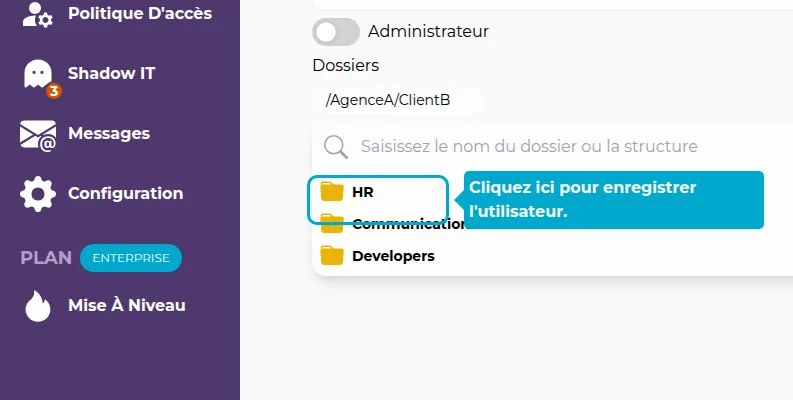The width and height of the screenshot is (793, 400).
Task: Click the orange 3 notification badge
Action: tap(54, 92)
